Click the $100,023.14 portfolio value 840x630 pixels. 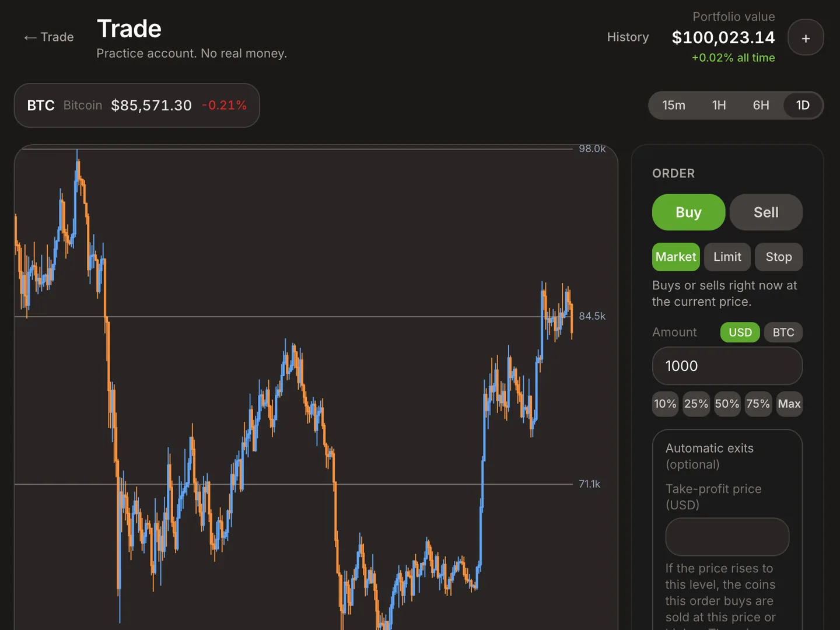(x=723, y=38)
